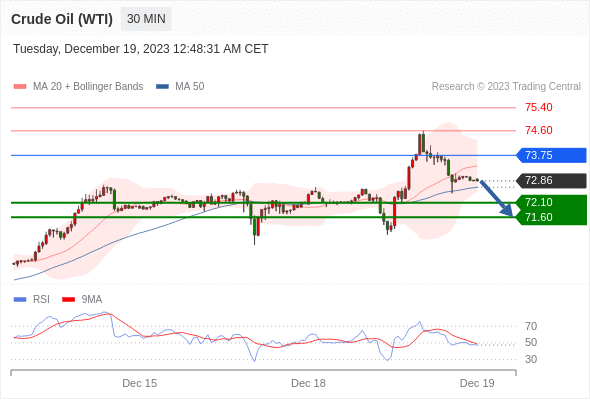Click the 74.60 resistance level label
590x400 pixels.
point(538,131)
